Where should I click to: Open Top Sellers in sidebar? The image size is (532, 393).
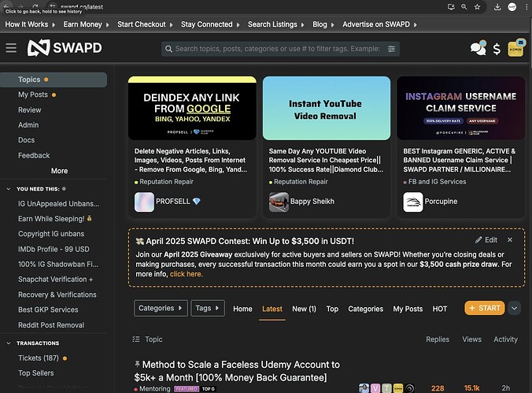35,373
